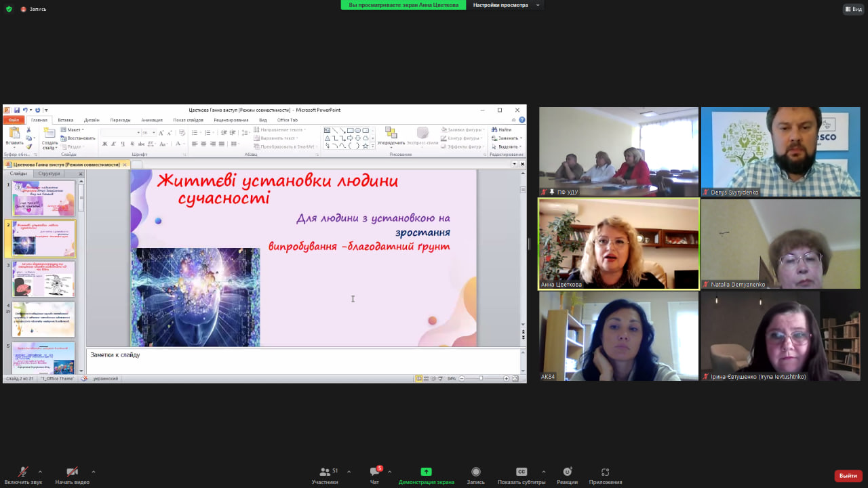Switch the layout using Вид button
The image size is (868, 488).
click(x=852, y=9)
